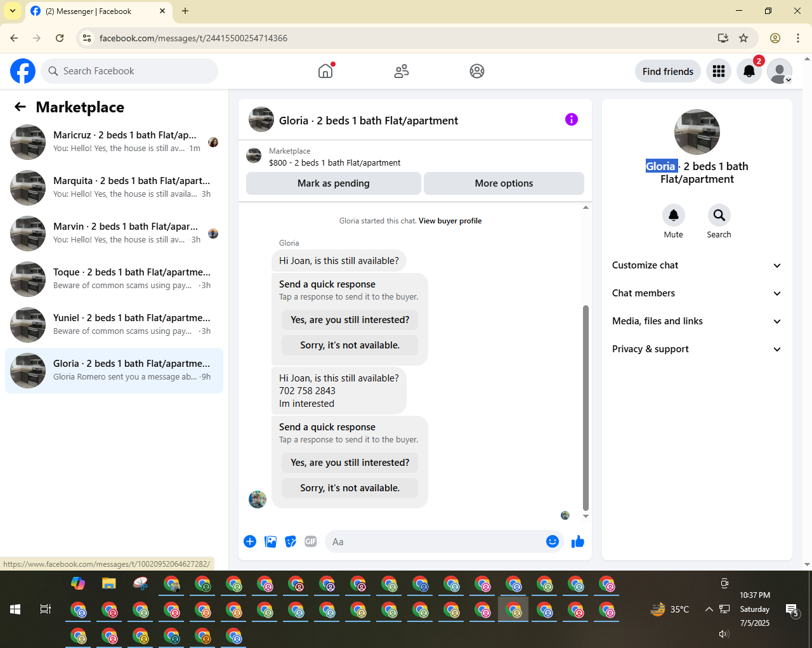Expand Privacy & support section
Screen dimensions: 812x648
coord(697,349)
